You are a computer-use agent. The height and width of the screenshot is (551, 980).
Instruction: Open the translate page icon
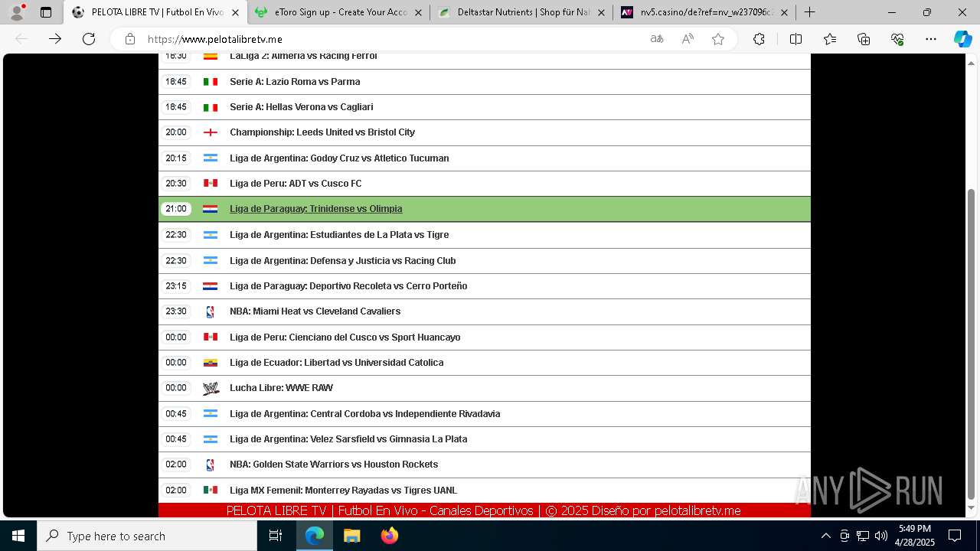point(657,39)
